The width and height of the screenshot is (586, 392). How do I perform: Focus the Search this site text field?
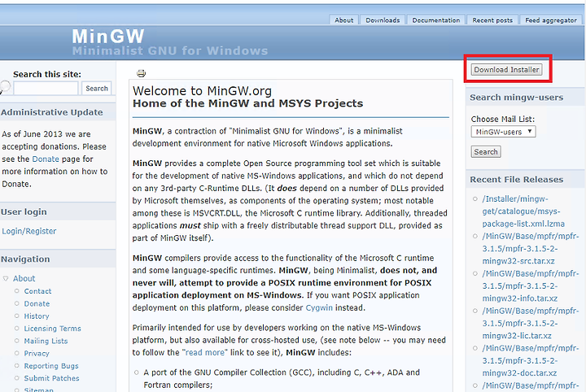(x=46, y=89)
